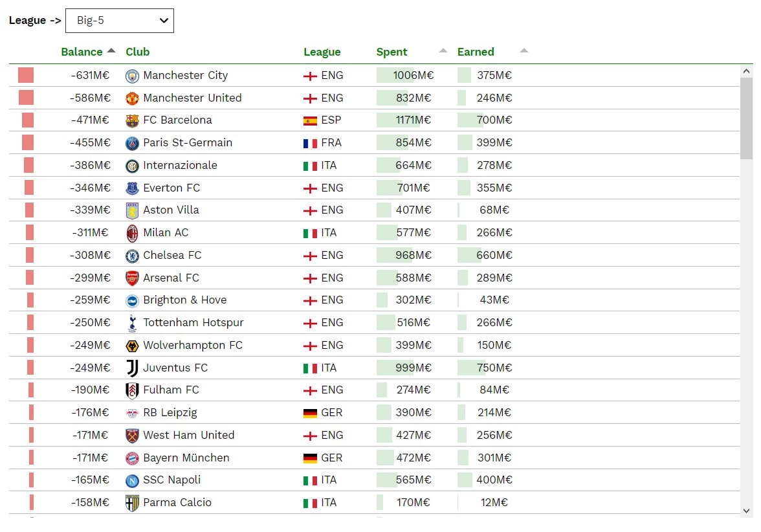Image resolution: width=761 pixels, height=532 pixels.
Task: Open the Manchester United club name
Action: 192,98
